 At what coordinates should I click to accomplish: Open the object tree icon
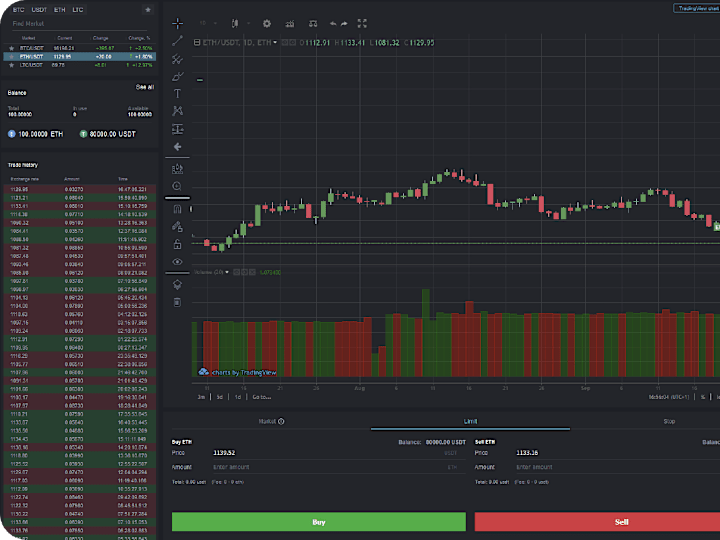pyautogui.click(x=177, y=285)
